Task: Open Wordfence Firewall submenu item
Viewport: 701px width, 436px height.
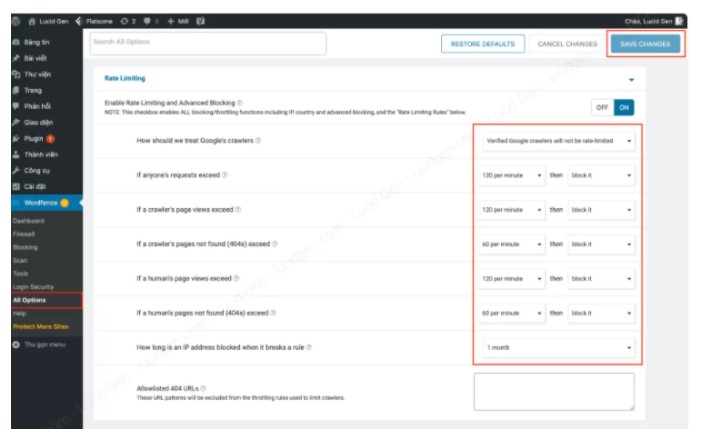Action: (24, 233)
